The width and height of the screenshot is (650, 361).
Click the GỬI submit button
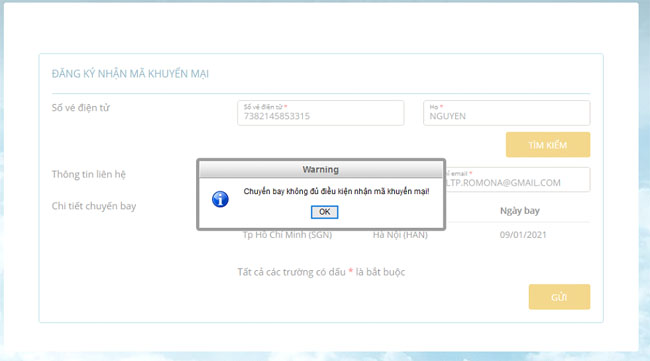click(559, 297)
